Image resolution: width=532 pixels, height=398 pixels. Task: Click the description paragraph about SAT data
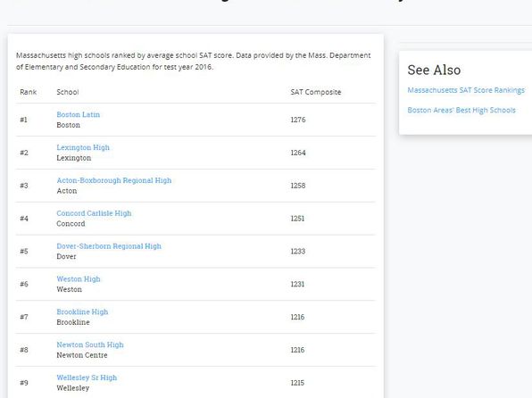(194, 61)
